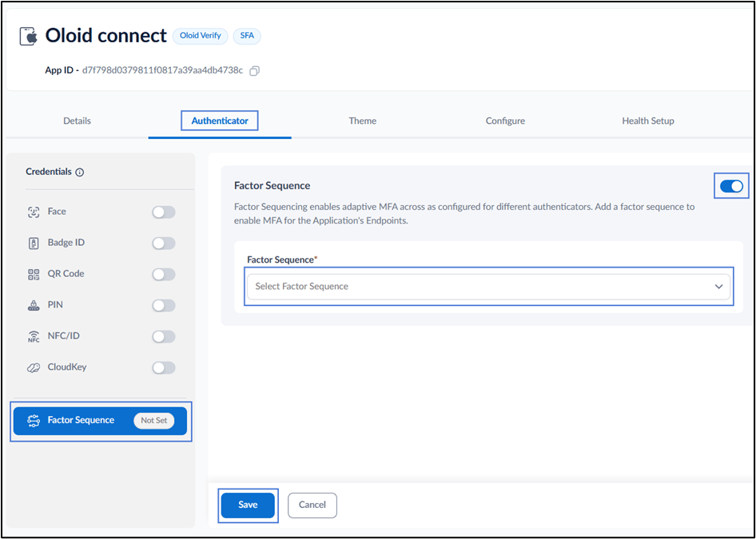The height and width of the screenshot is (539, 756).
Task: Click the Oloid Verify badge
Action: point(200,36)
